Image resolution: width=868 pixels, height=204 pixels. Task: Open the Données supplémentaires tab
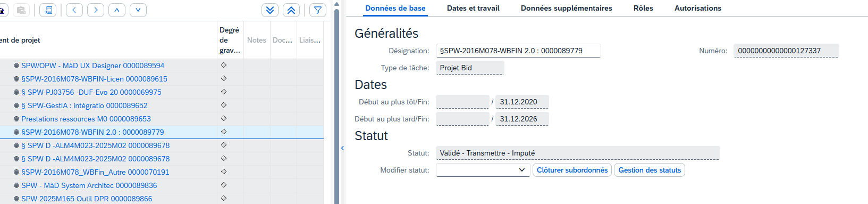tap(567, 8)
